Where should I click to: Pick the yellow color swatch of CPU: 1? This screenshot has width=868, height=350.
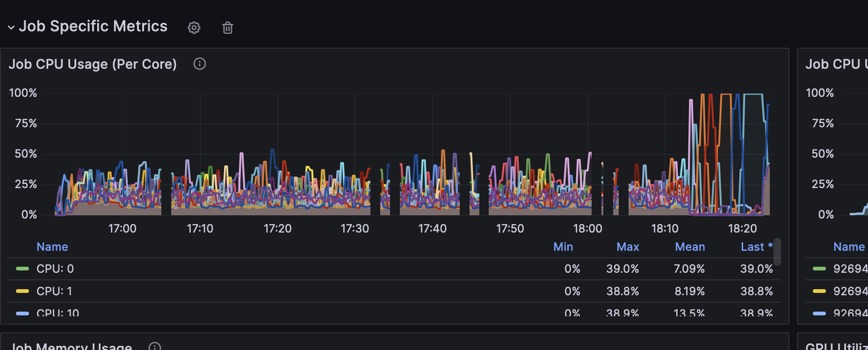[22, 291]
